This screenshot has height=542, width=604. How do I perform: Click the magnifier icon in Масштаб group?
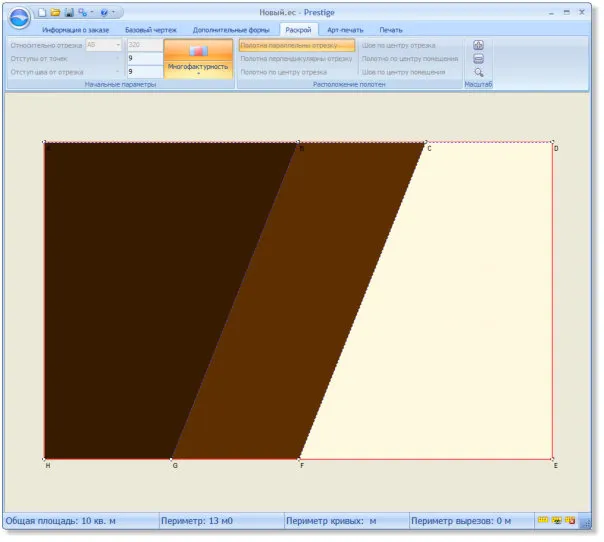pos(478,72)
